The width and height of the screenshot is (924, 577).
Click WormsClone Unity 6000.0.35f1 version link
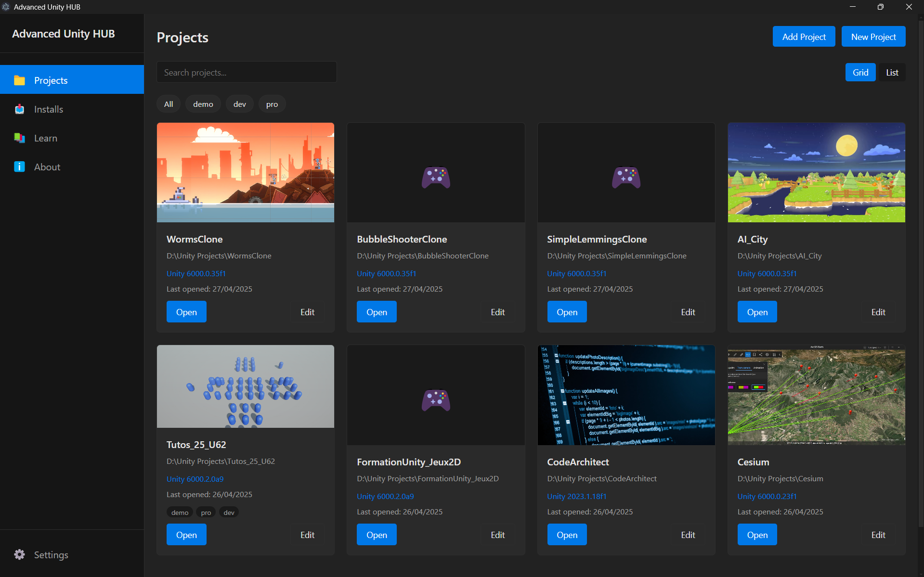click(196, 273)
